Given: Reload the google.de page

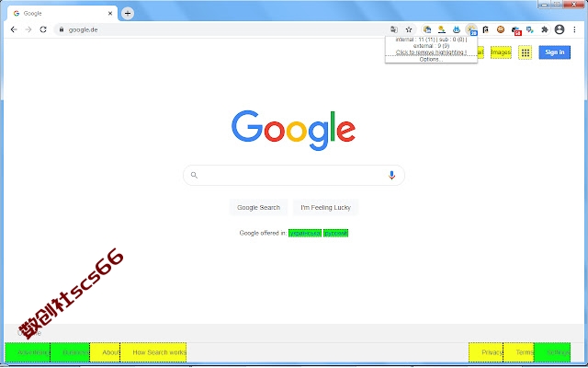Looking at the screenshot, I should click(x=43, y=29).
